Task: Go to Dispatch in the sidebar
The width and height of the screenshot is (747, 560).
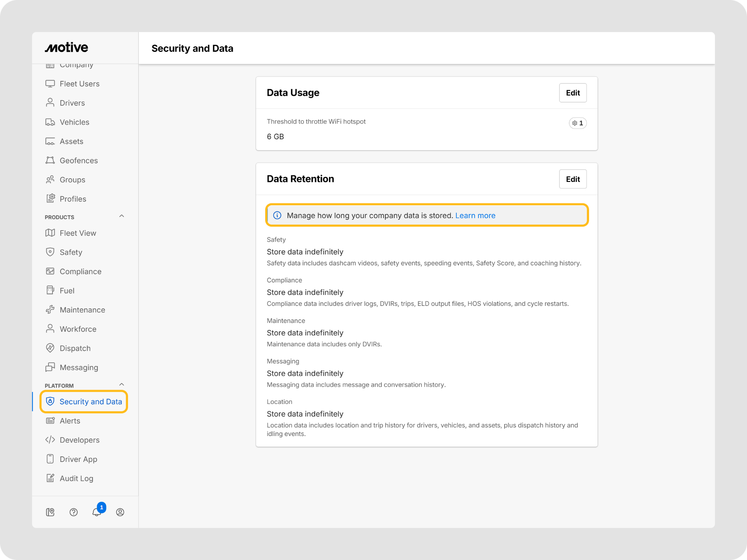Action: click(x=75, y=348)
